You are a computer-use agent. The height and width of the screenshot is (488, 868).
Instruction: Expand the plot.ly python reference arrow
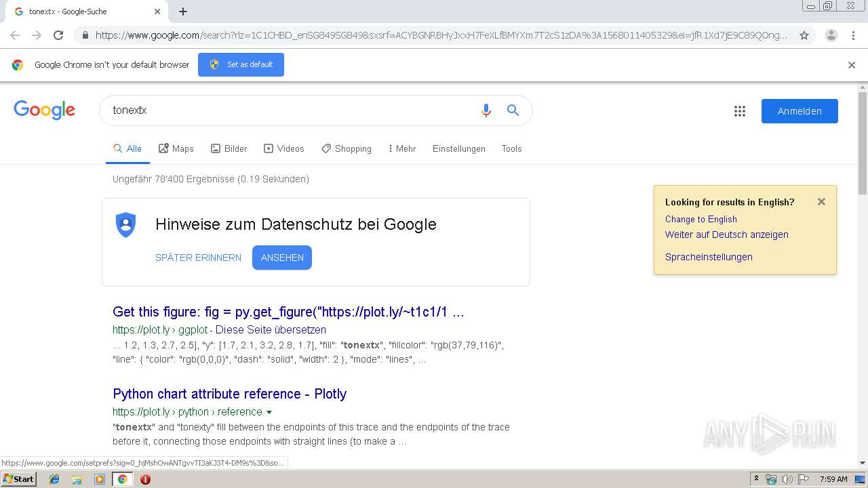coord(269,412)
